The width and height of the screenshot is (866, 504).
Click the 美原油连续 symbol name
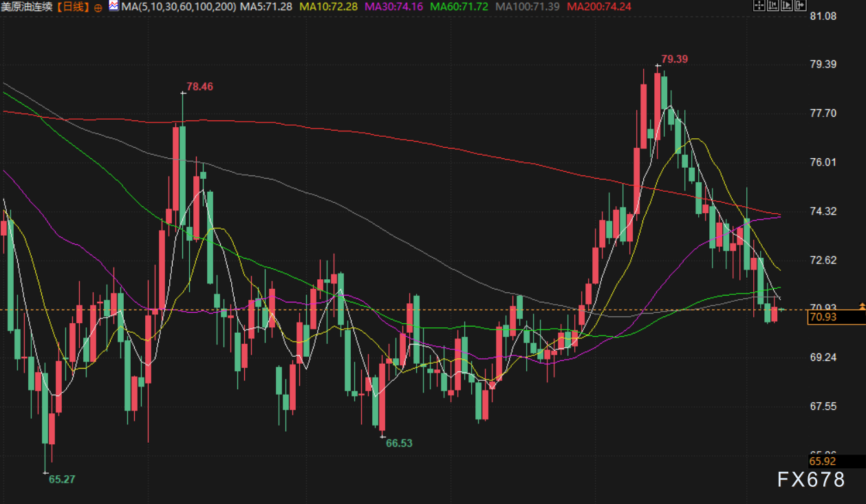click(28, 7)
